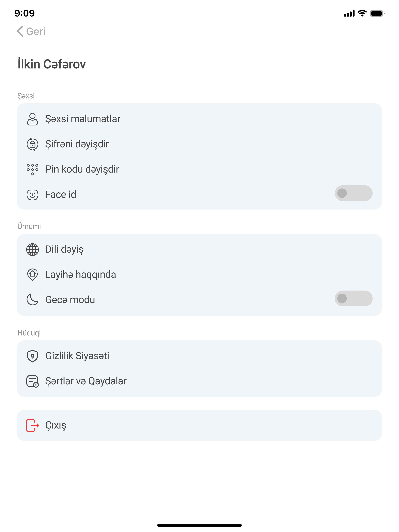Tap the crescent moon icon
The width and height of the screenshot is (399, 532).
(x=33, y=300)
